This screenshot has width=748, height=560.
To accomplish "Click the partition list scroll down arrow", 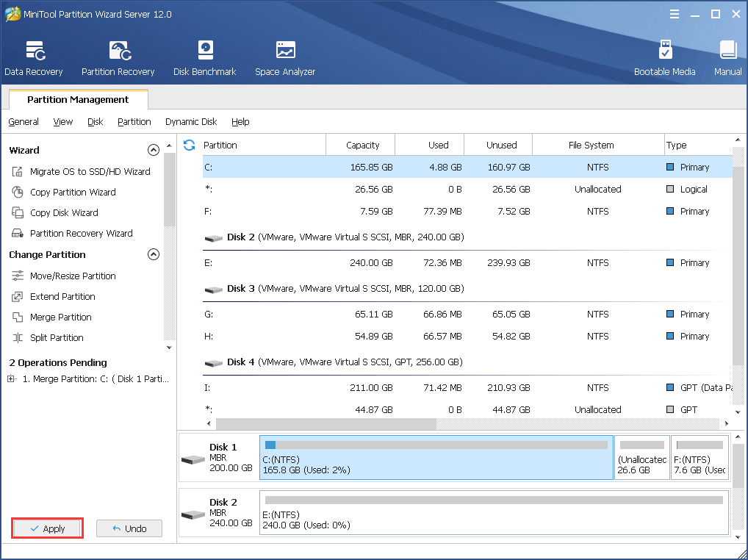I will click(x=738, y=412).
